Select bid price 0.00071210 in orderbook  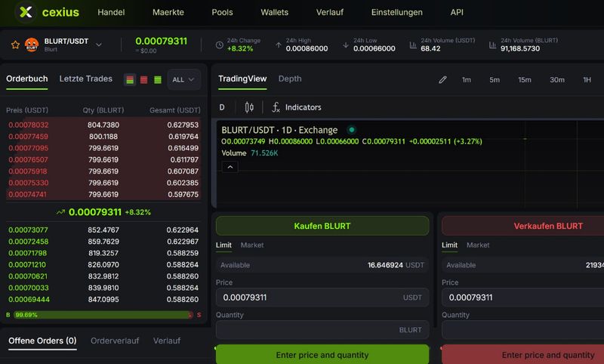point(27,264)
